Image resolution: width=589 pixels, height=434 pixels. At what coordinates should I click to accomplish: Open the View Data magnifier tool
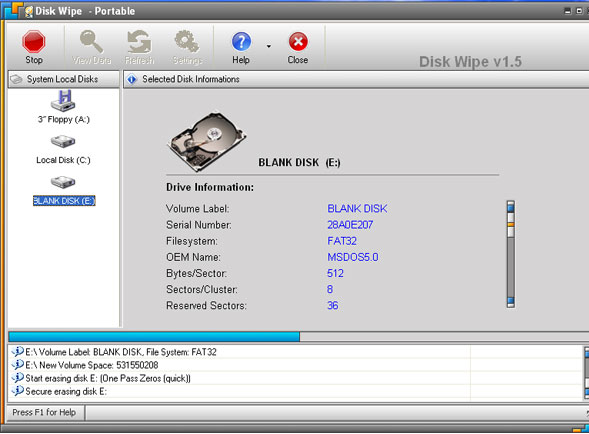pos(91,47)
